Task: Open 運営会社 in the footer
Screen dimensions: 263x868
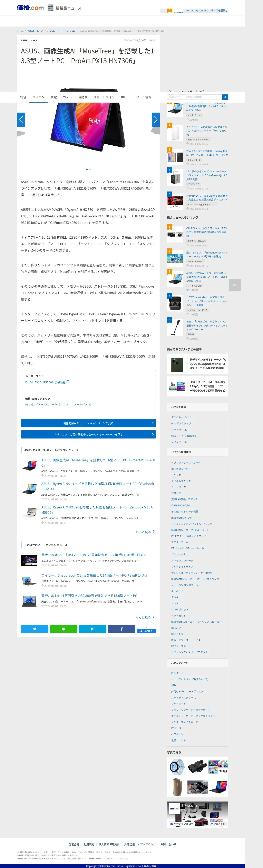Action: 74,844
